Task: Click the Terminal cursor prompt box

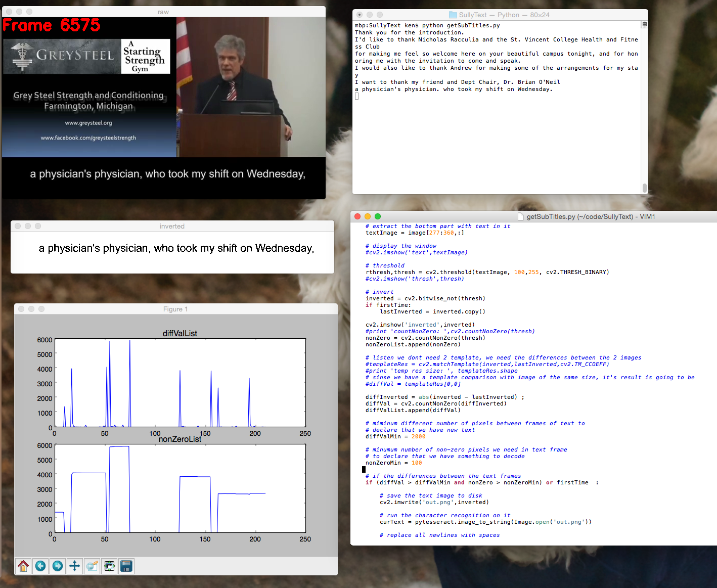Action: (356, 96)
